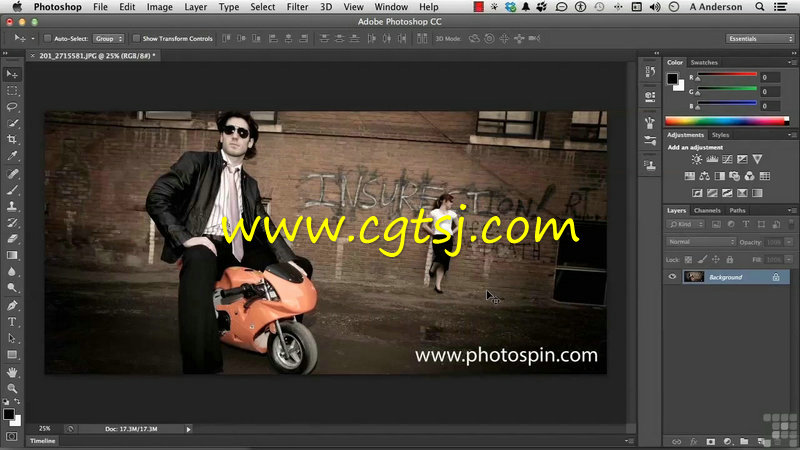This screenshot has width=800, height=450.
Task: Open the Timeline panel tab
Action: pos(42,441)
